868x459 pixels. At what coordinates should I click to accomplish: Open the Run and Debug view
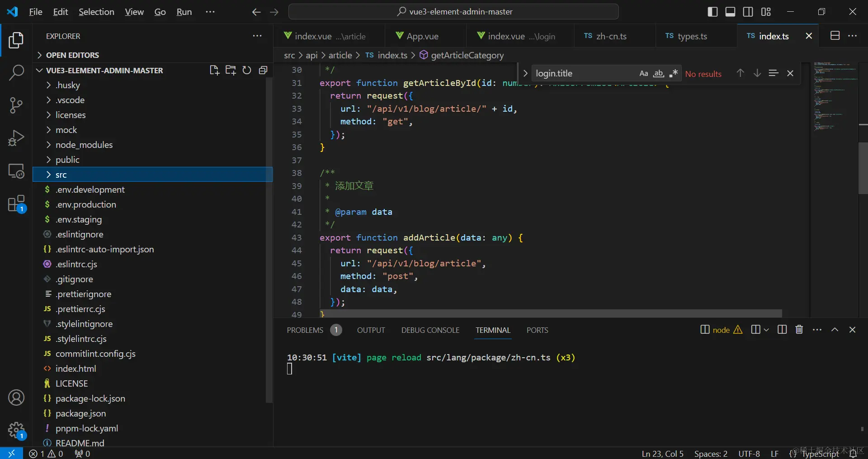[16, 138]
